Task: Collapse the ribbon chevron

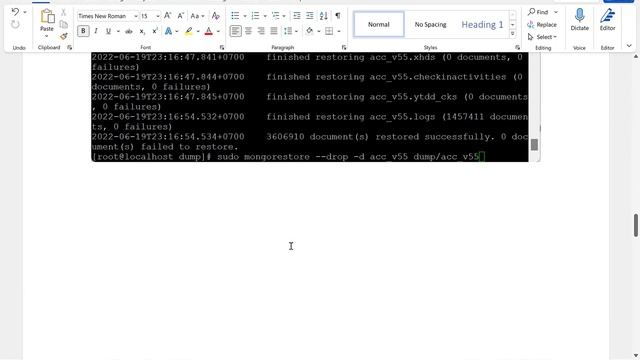Action: (x=629, y=46)
